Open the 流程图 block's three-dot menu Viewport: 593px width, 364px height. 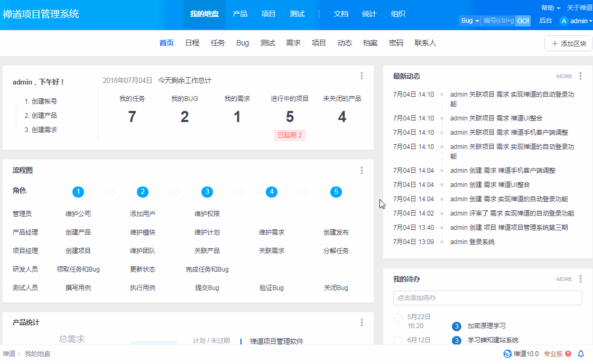click(x=362, y=170)
